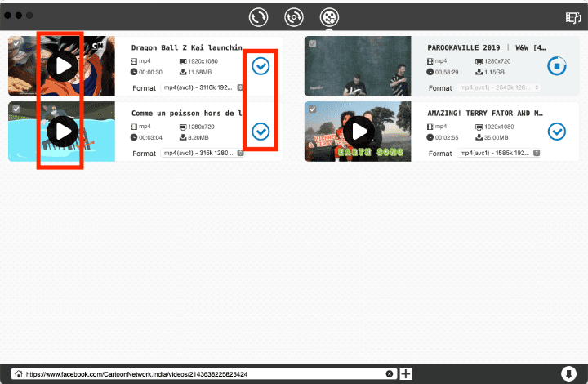This screenshot has height=384, width=588.
Task: Click completed checkmark for Comme un poisson
Action: [x=261, y=132]
